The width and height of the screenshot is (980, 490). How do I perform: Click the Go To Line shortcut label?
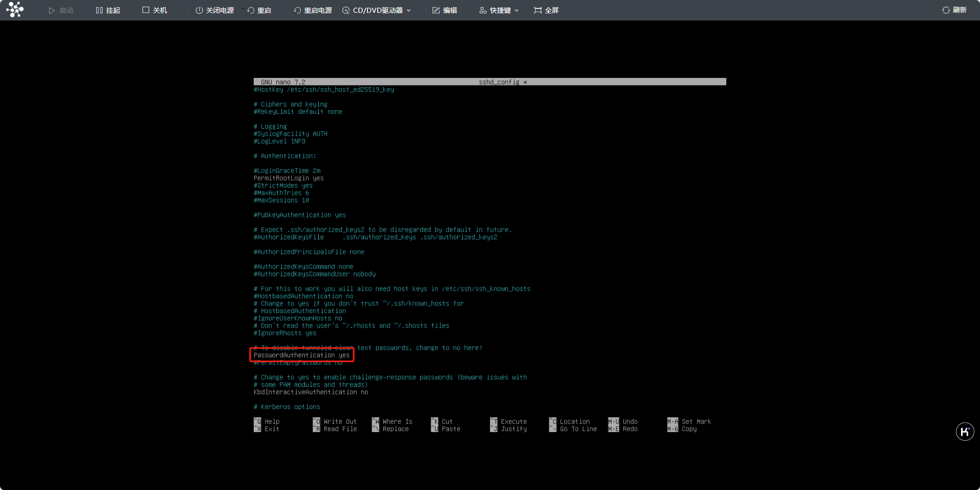pyautogui.click(x=578, y=429)
